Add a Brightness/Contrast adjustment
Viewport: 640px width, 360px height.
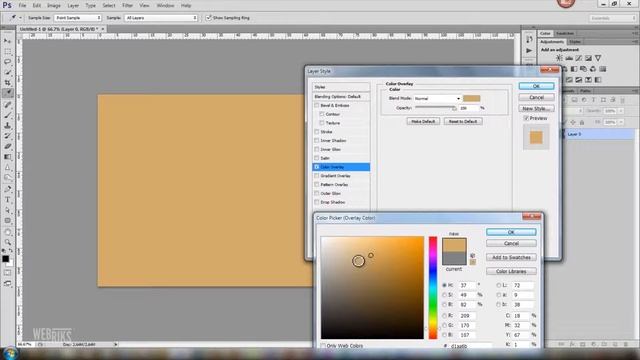[559, 58]
